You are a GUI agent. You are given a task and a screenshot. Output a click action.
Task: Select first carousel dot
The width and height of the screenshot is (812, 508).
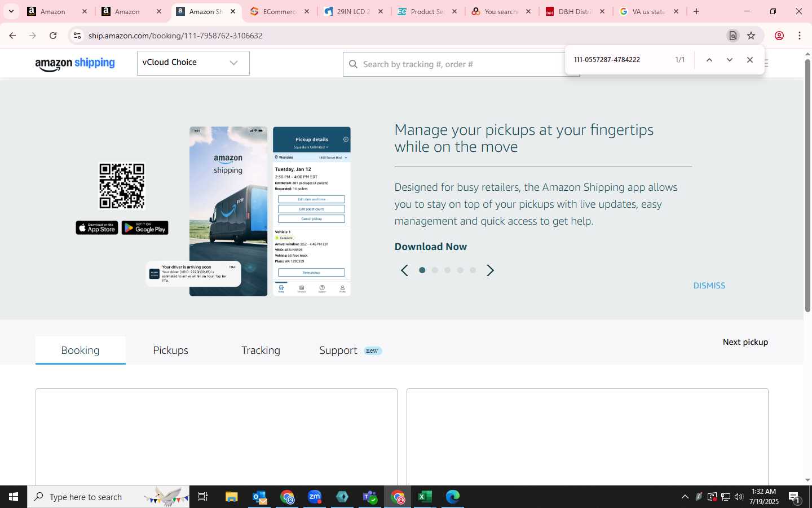click(x=422, y=270)
